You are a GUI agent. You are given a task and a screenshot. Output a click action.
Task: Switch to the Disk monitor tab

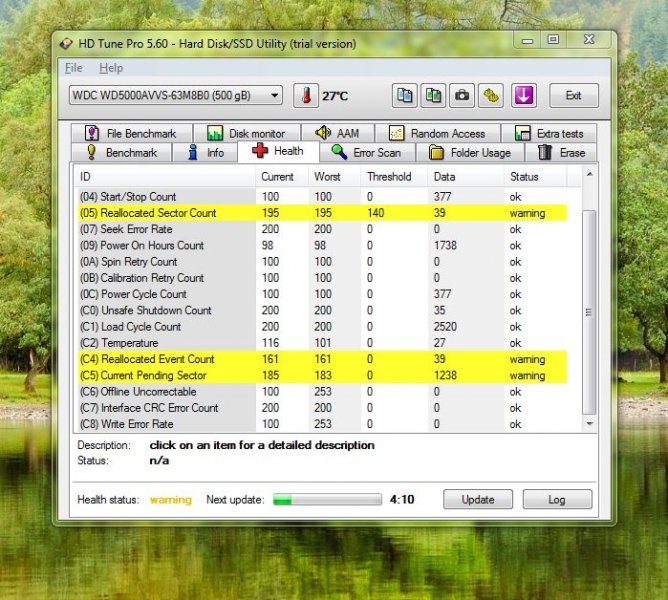click(247, 133)
